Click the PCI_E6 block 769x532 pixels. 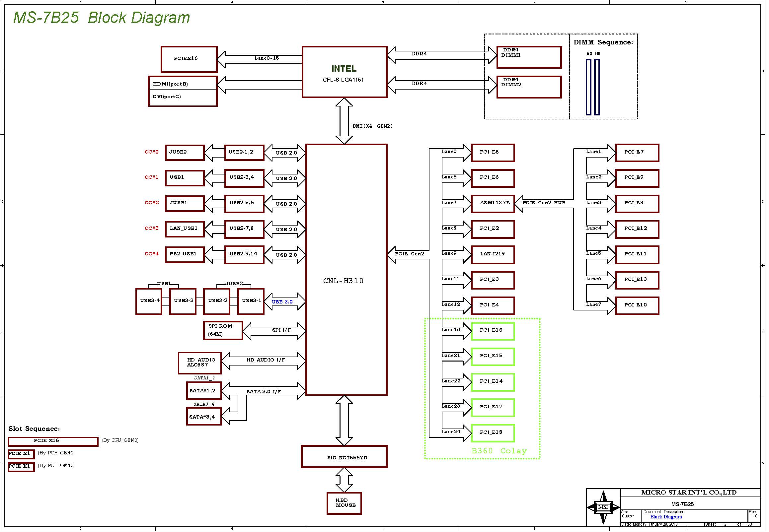click(493, 178)
